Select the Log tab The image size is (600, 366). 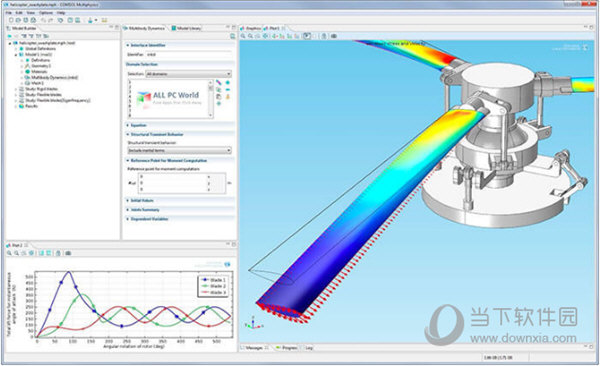coord(309,348)
